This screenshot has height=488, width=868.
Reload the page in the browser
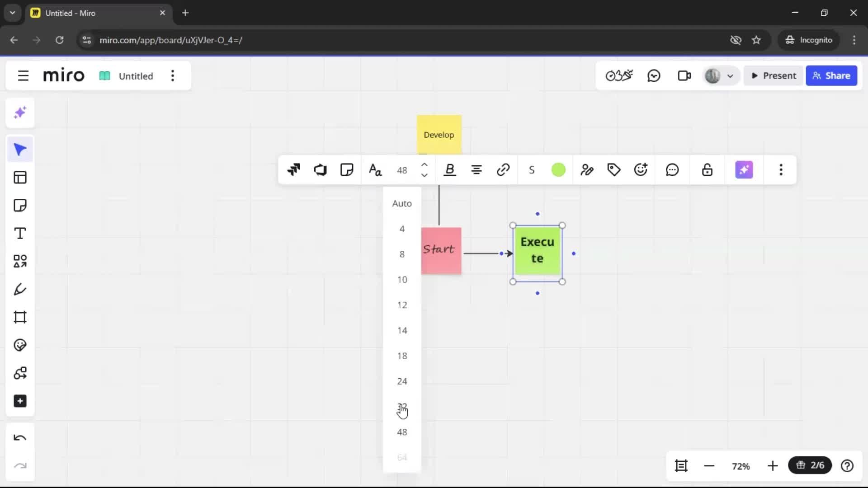click(x=59, y=40)
